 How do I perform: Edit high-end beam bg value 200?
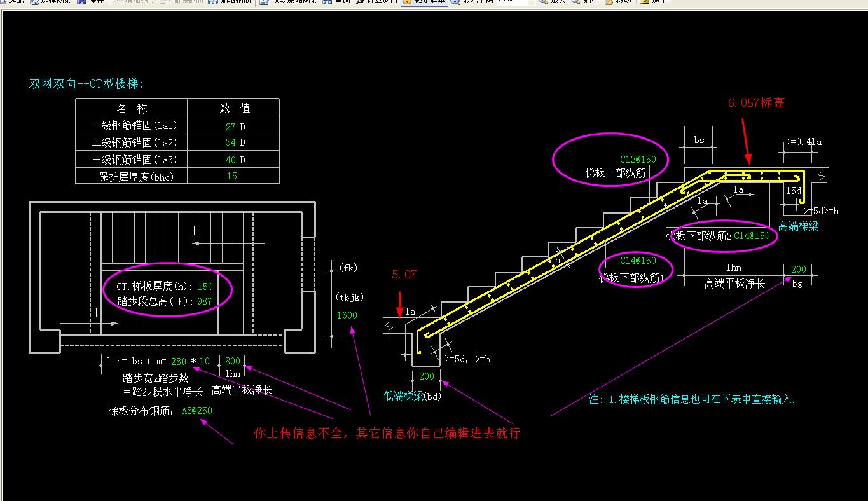pos(798,270)
